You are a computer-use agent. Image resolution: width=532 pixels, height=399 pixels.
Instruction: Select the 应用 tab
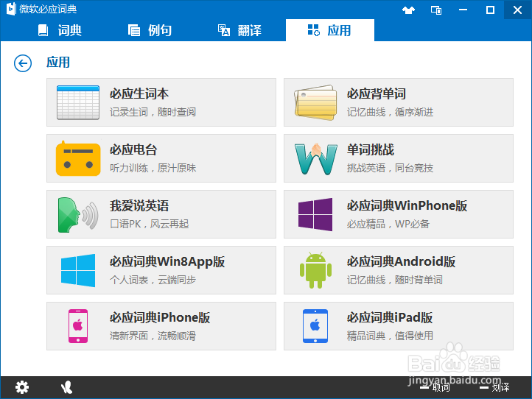[x=330, y=30]
